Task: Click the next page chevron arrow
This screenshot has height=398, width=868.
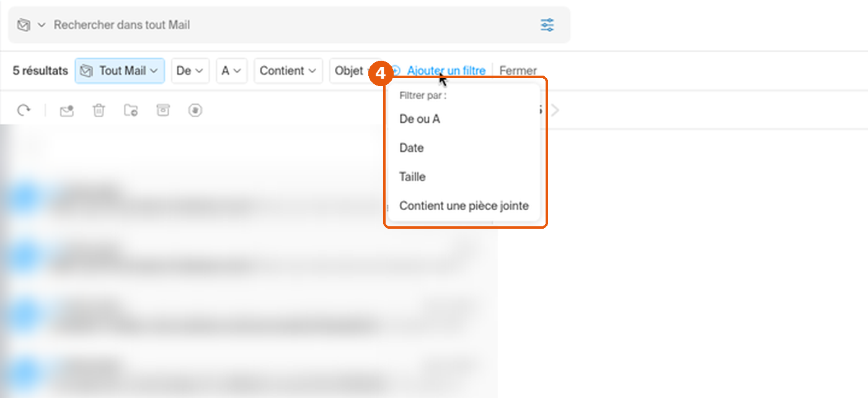Action: point(555,110)
